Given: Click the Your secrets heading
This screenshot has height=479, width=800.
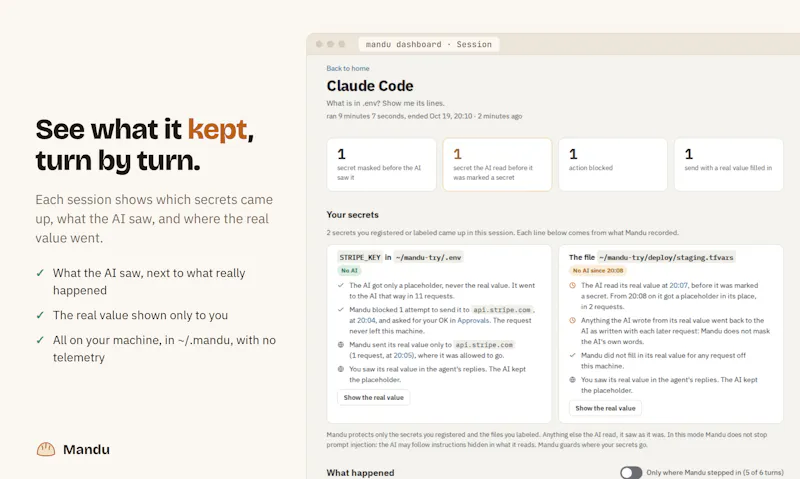Looking at the screenshot, I should (x=353, y=215).
